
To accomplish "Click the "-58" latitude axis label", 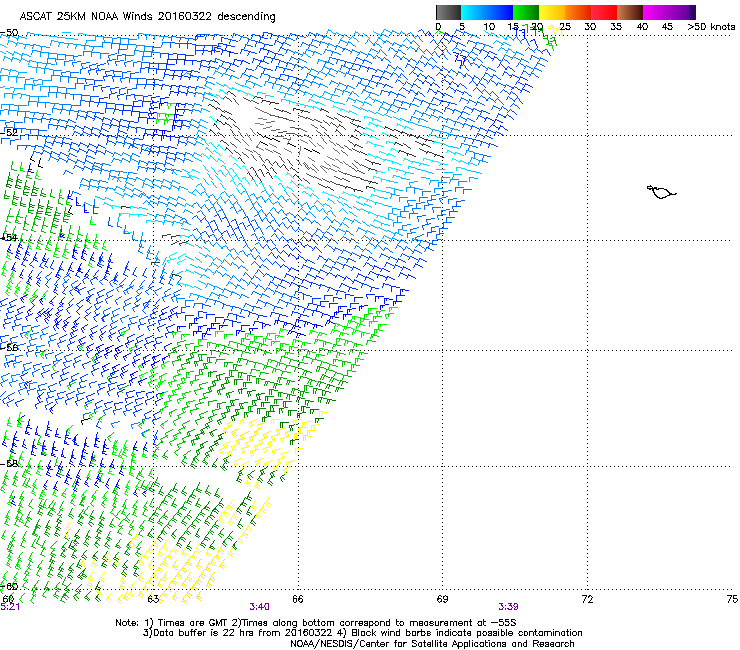I will pyautogui.click(x=9, y=464).
